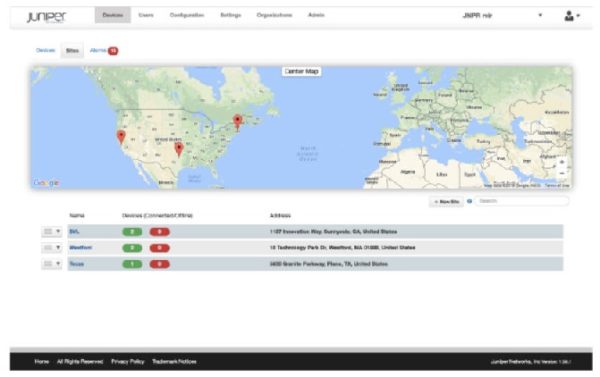Open the Configuration navigation menu
Viewport: 600px width, 377px height.
coord(187,15)
